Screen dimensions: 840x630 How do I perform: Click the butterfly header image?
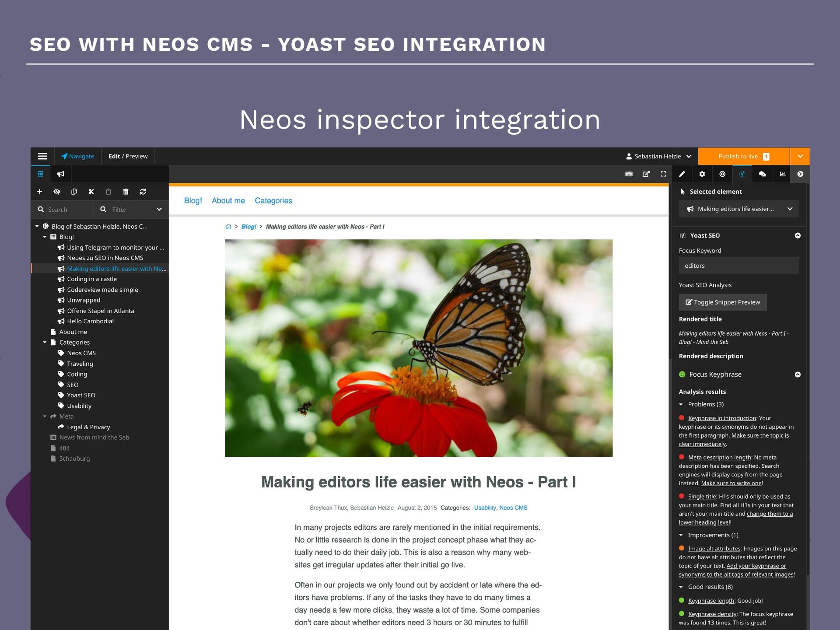coord(419,348)
